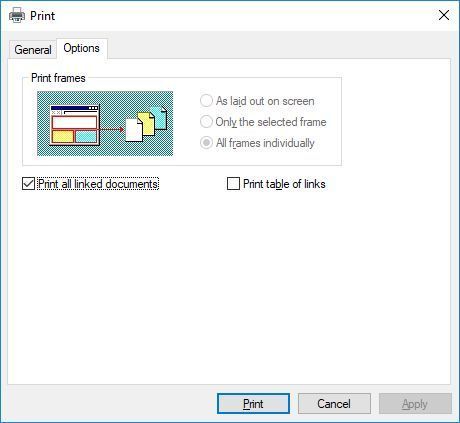Click the yellow frame pane in preview illustration
The image size is (460, 423).
[63, 136]
